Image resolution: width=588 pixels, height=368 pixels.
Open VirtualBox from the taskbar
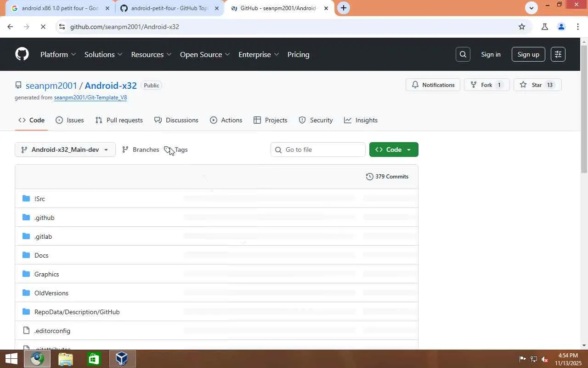(x=122, y=359)
